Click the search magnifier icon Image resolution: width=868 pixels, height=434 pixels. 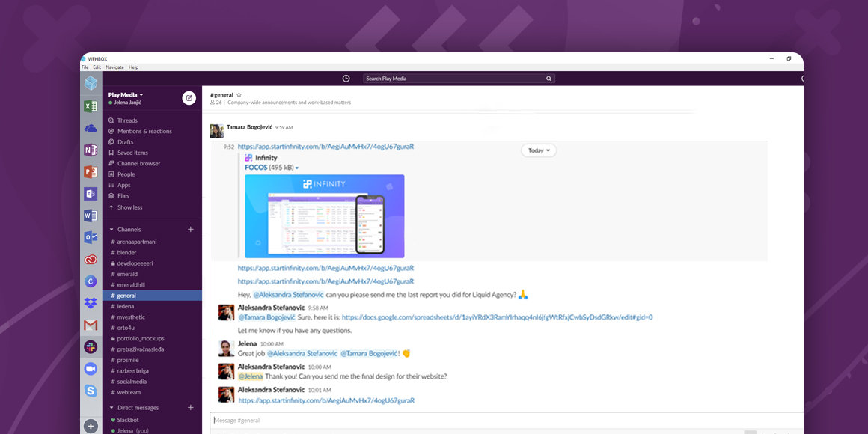point(548,79)
